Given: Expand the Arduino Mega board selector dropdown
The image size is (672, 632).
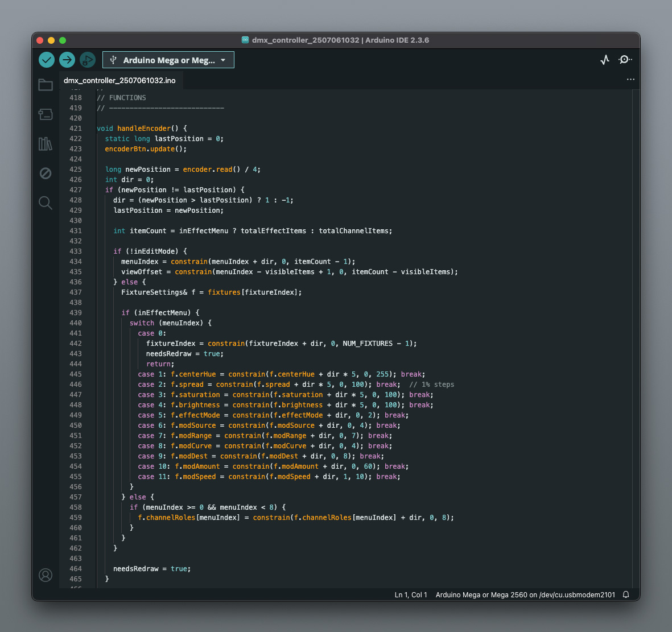Looking at the screenshot, I should (x=168, y=60).
